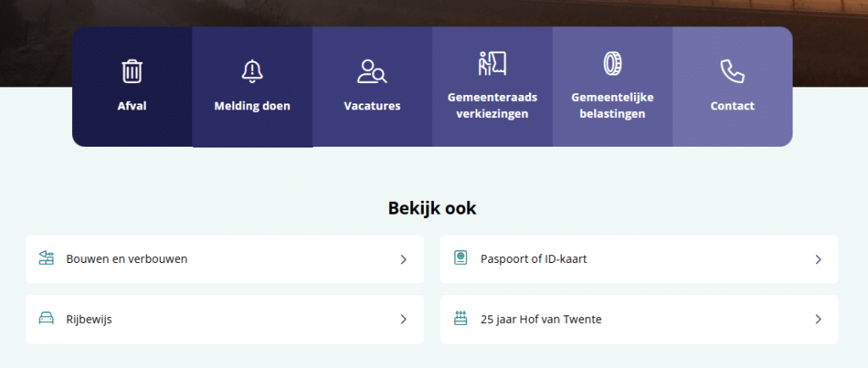Click the coin icon for Gemeentelijke belastingen
This screenshot has width=868, height=368.
tap(612, 63)
